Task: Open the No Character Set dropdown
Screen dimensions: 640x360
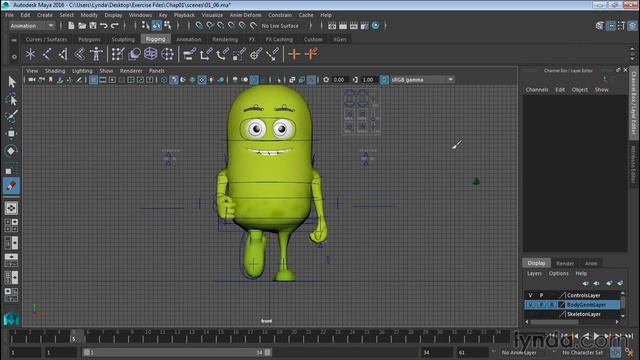Action: 582,352
